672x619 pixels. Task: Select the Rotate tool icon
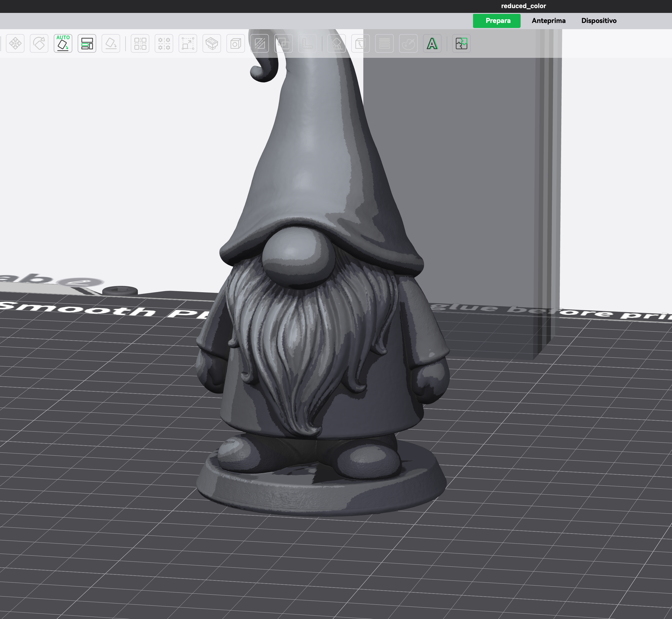coord(39,43)
